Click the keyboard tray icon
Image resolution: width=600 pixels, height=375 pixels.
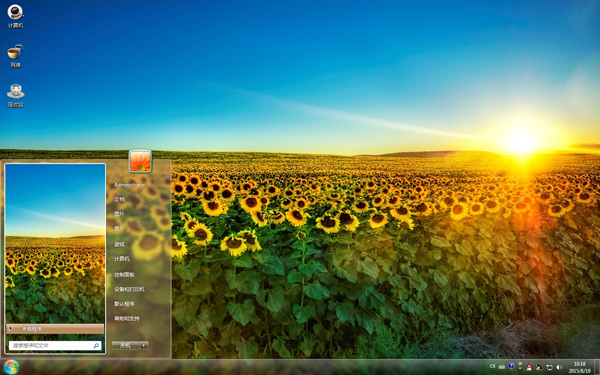click(502, 367)
